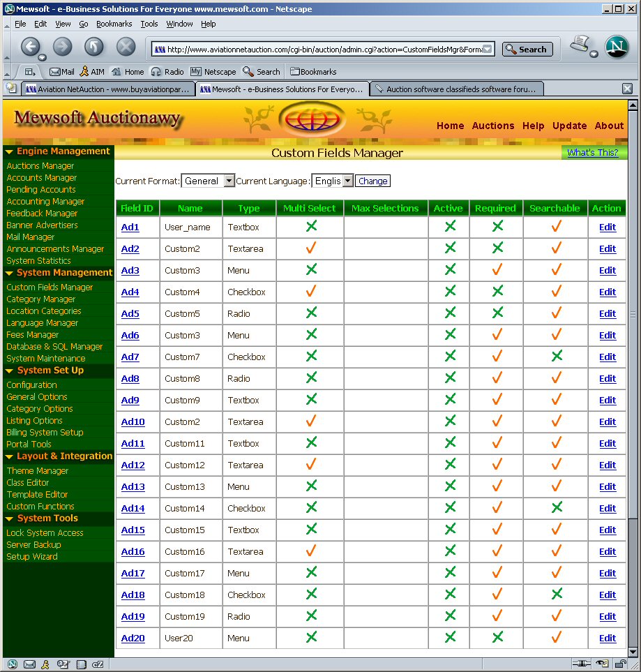Click the Navigator icon in status bar

(13, 664)
